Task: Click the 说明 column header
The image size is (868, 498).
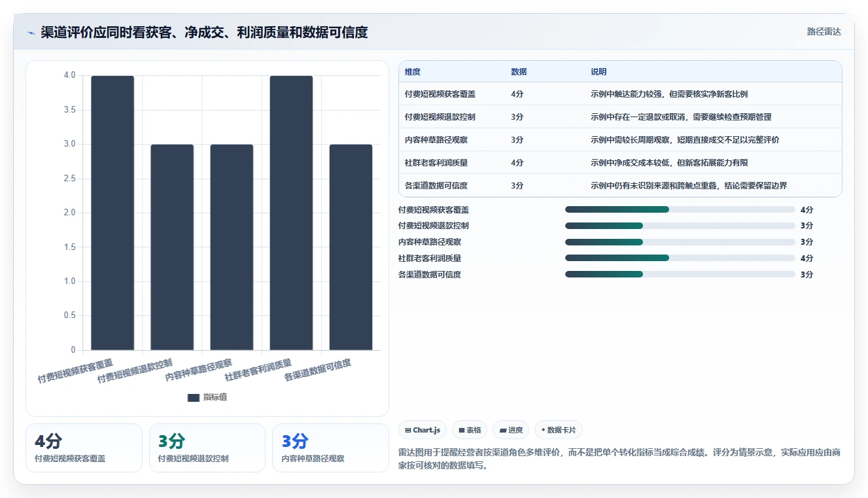Action: point(599,71)
